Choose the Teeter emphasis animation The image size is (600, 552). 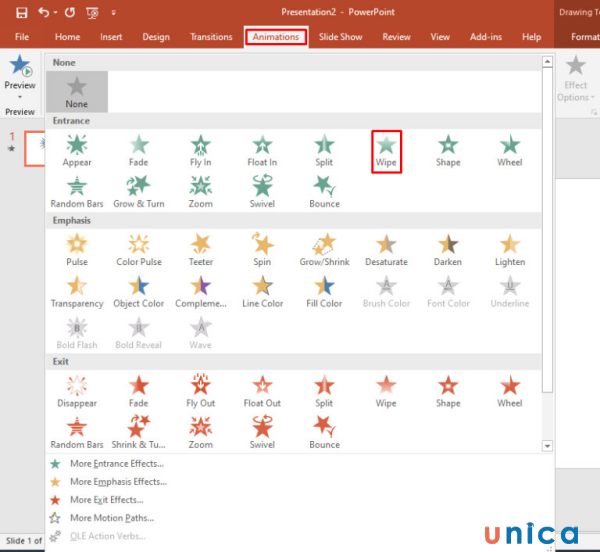pyautogui.click(x=201, y=250)
